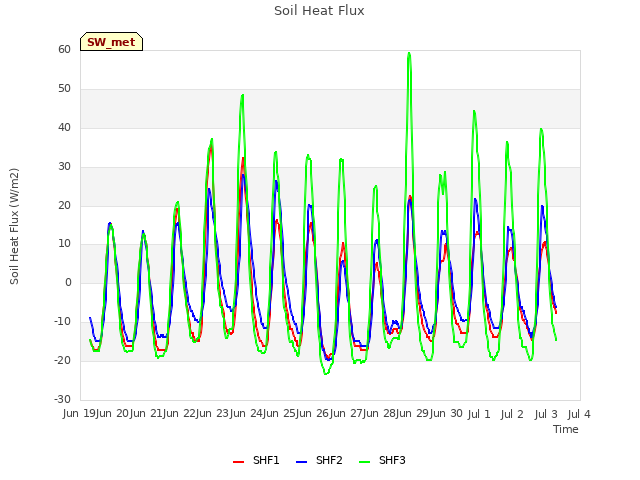Image resolution: width=640 pixels, height=480 pixels.
Task: Click the 0 y-axis tick label
Action: (68, 282)
